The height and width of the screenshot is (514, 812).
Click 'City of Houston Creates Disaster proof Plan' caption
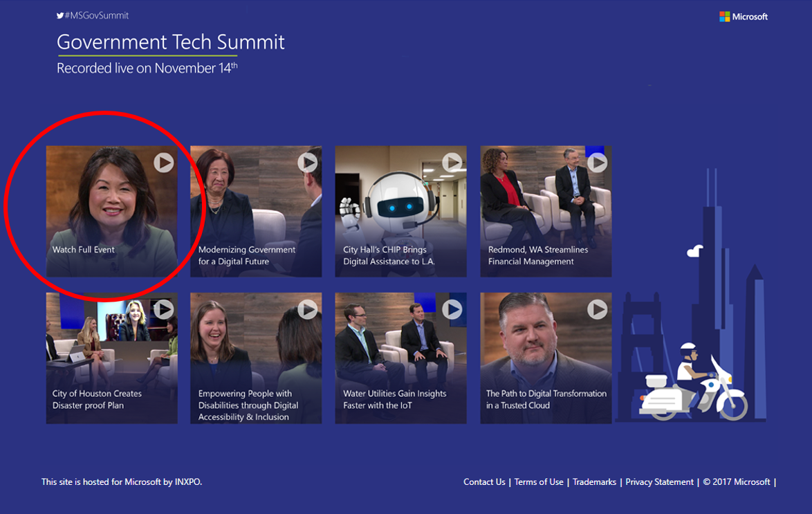point(97,399)
